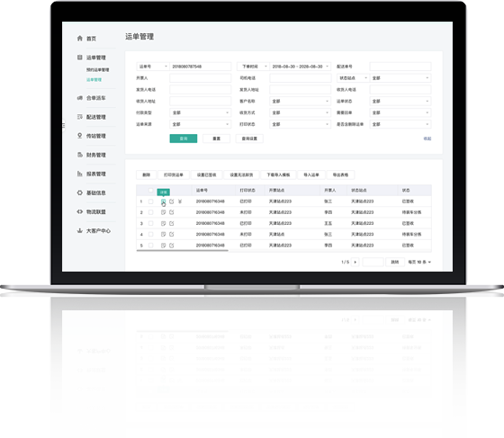
Task: Click the third action icon in row 1
Action: tap(180, 201)
